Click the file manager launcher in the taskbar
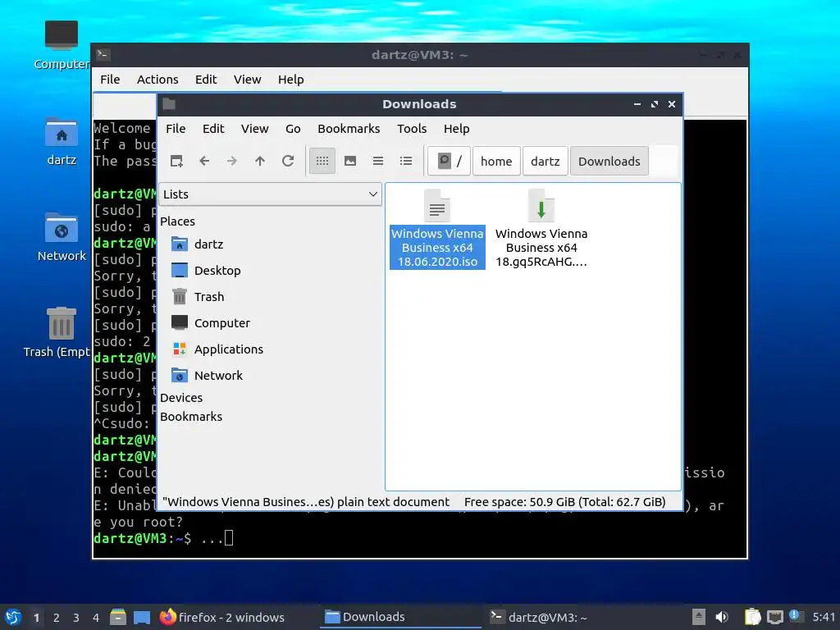This screenshot has width=840, height=630. pyautogui.click(x=118, y=617)
